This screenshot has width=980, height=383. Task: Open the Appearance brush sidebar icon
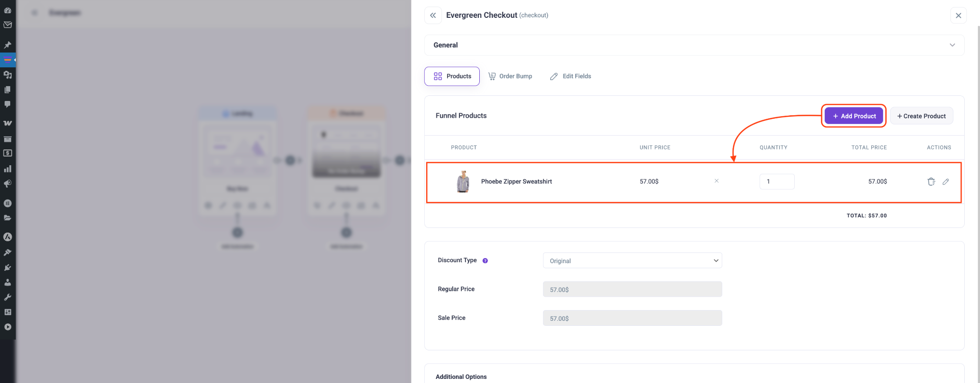tap(8, 252)
